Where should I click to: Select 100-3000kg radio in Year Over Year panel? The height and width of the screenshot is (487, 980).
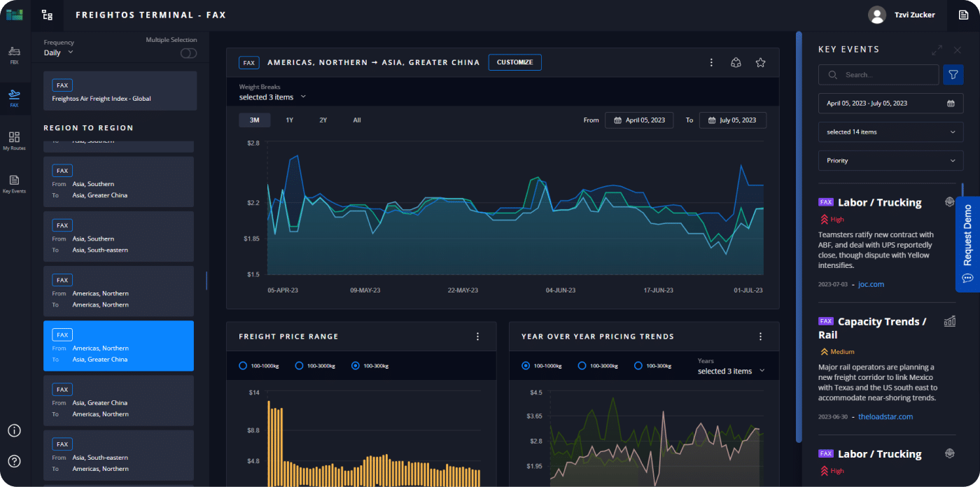582,366
